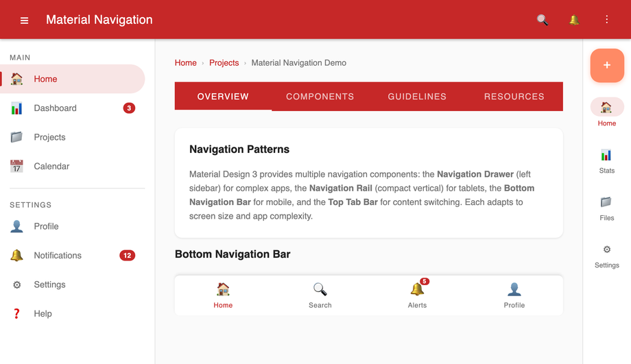Click the Notifications bell icon in sidebar
The image size is (631, 364).
click(x=16, y=256)
